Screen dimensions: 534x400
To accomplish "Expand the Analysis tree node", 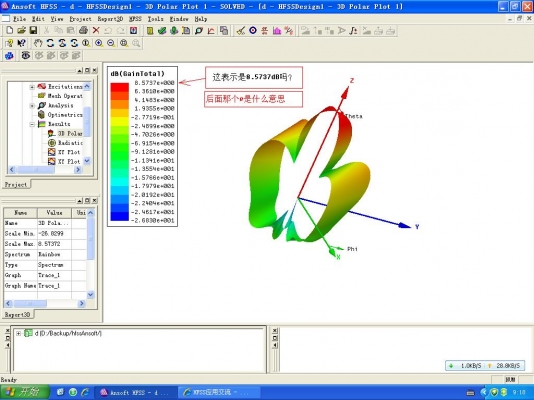I will (x=32, y=106).
